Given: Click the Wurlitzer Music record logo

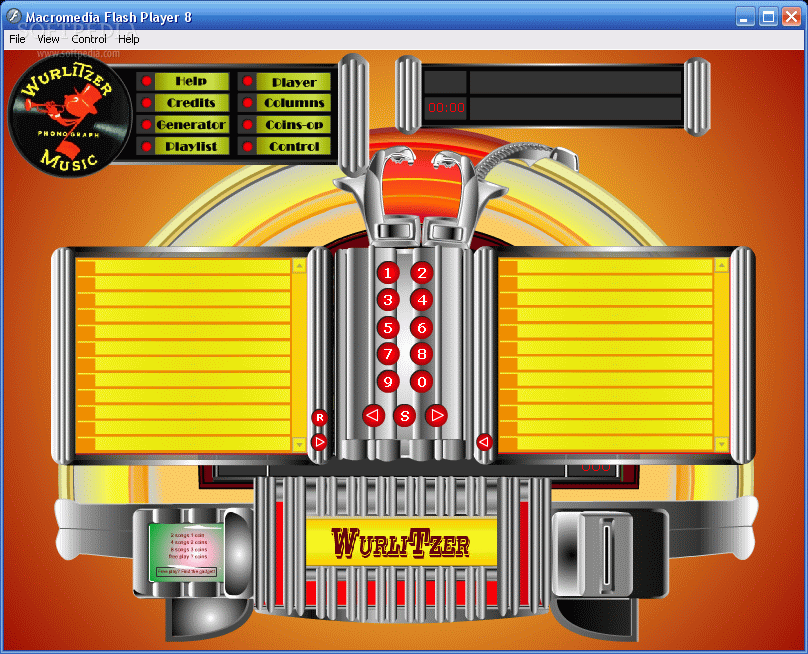Looking at the screenshot, I should (x=70, y=116).
